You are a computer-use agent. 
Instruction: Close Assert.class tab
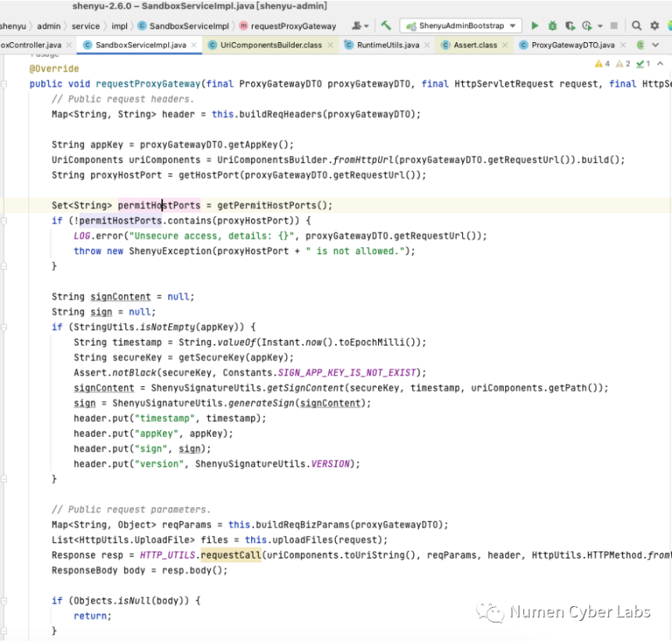[x=505, y=45]
